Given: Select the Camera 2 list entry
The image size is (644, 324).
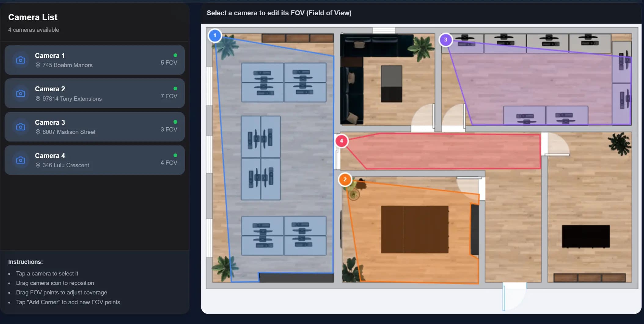Looking at the screenshot, I should (x=95, y=93).
